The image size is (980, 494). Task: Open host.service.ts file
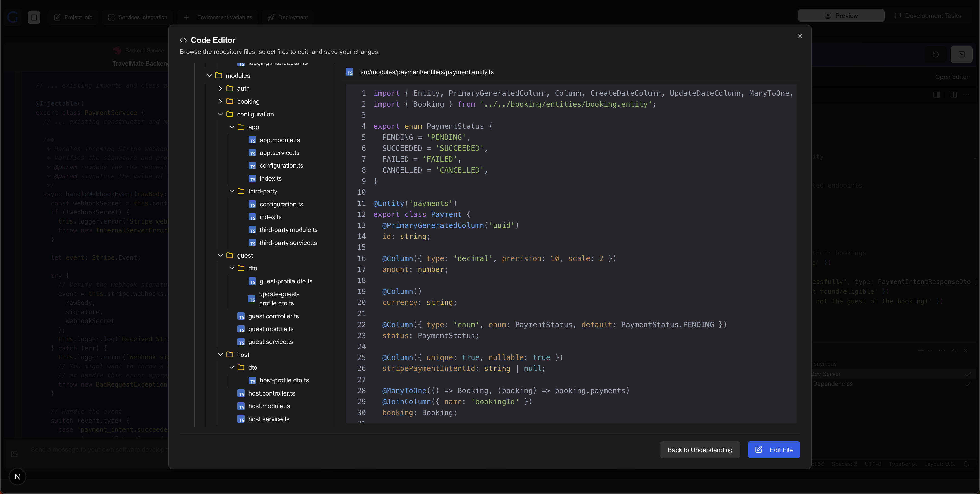[268, 419]
